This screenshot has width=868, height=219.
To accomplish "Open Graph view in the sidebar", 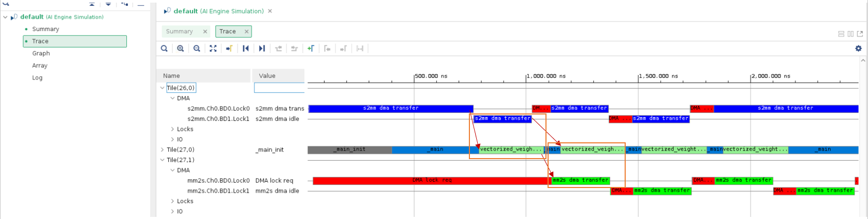I will coord(41,53).
